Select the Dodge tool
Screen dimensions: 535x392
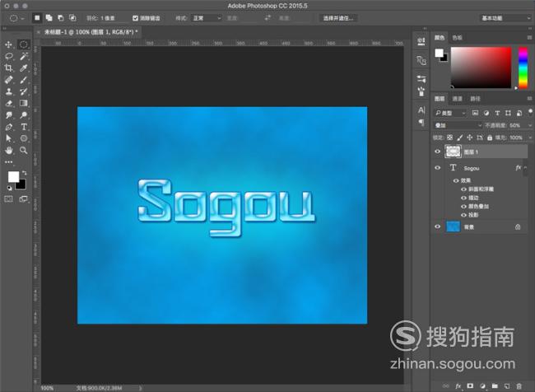tap(24, 115)
